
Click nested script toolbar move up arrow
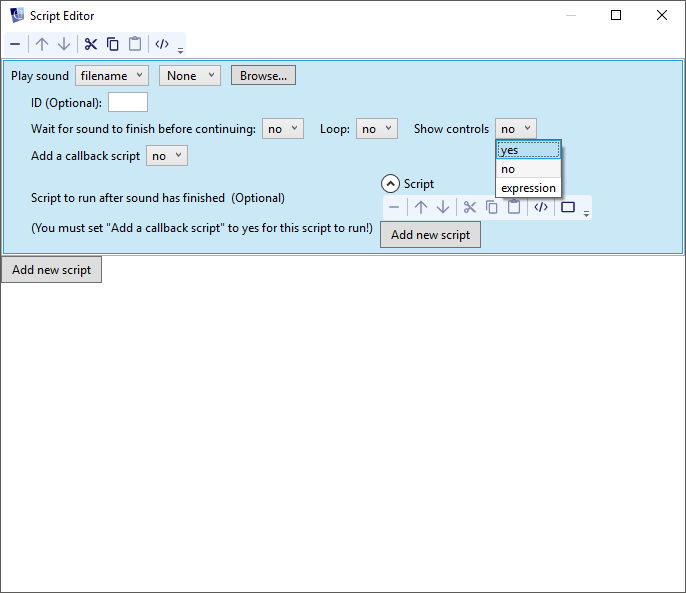coord(421,207)
